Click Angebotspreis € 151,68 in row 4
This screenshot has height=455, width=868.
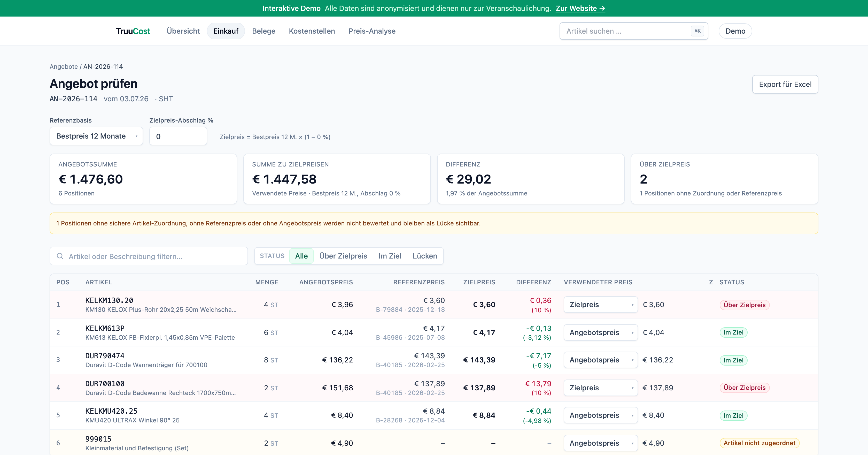coord(337,388)
